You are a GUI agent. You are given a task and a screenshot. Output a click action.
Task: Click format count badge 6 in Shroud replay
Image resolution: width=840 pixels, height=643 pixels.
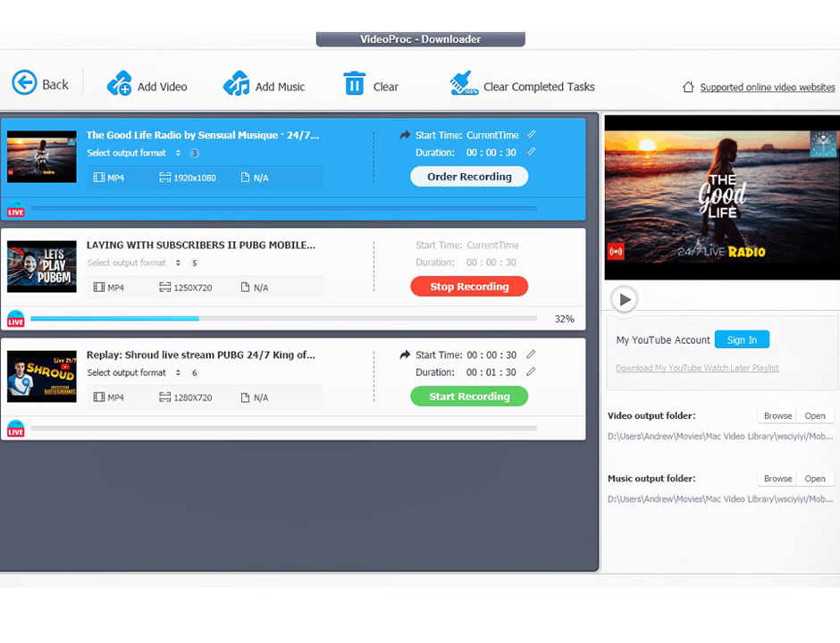[x=195, y=372]
